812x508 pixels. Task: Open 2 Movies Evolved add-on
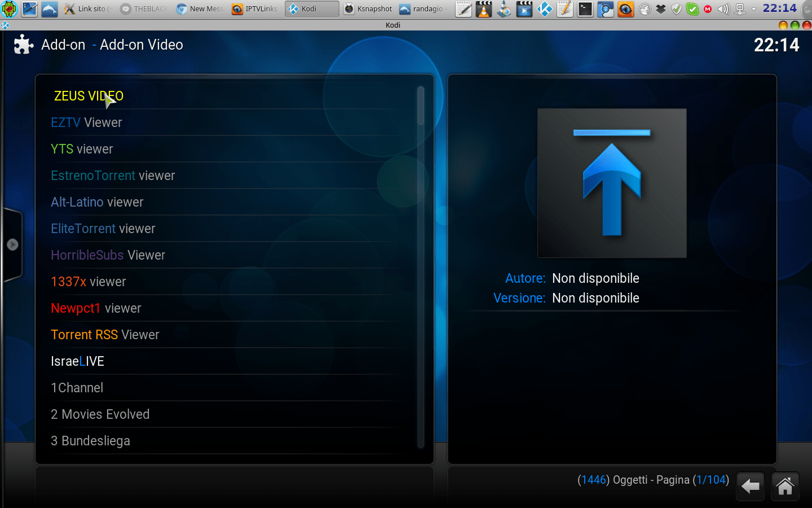(x=233, y=414)
